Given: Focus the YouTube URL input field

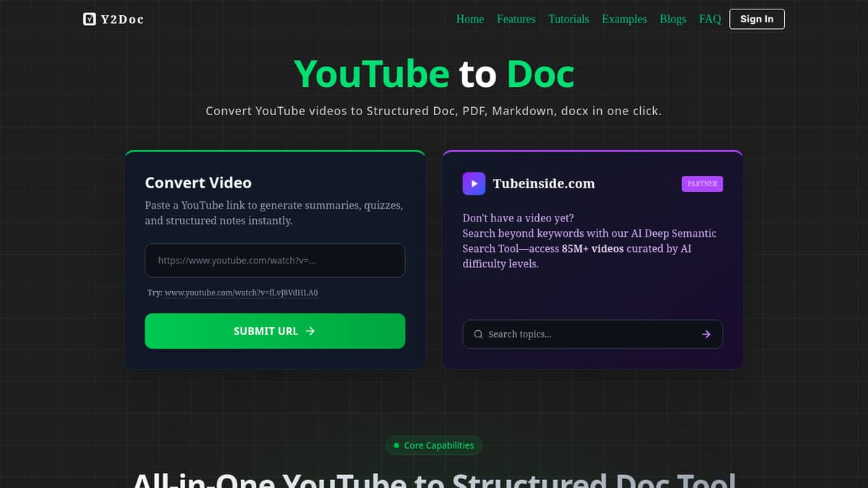Looking at the screenshot, I should point(275,261).
